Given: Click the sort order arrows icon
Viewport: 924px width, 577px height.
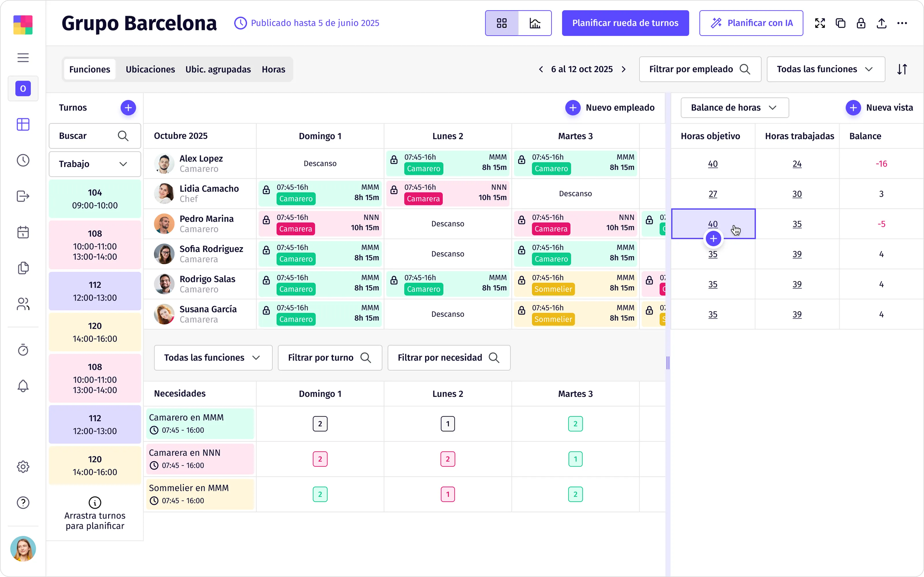Looking at the screenshot, I should (x=902, y=70).
